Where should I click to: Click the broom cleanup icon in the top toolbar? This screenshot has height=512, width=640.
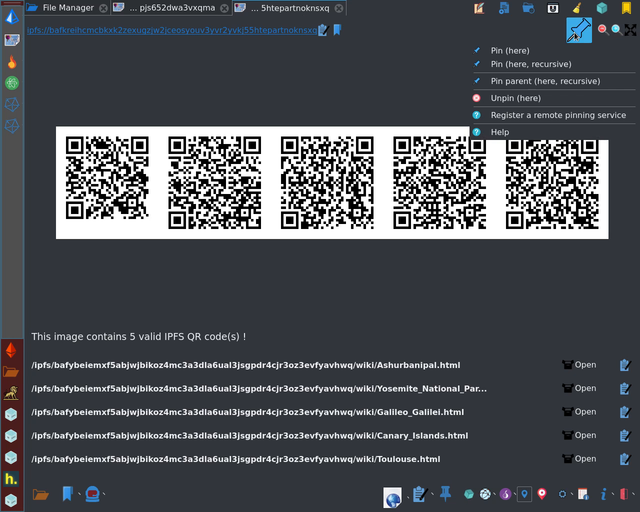tap(577, 8)
